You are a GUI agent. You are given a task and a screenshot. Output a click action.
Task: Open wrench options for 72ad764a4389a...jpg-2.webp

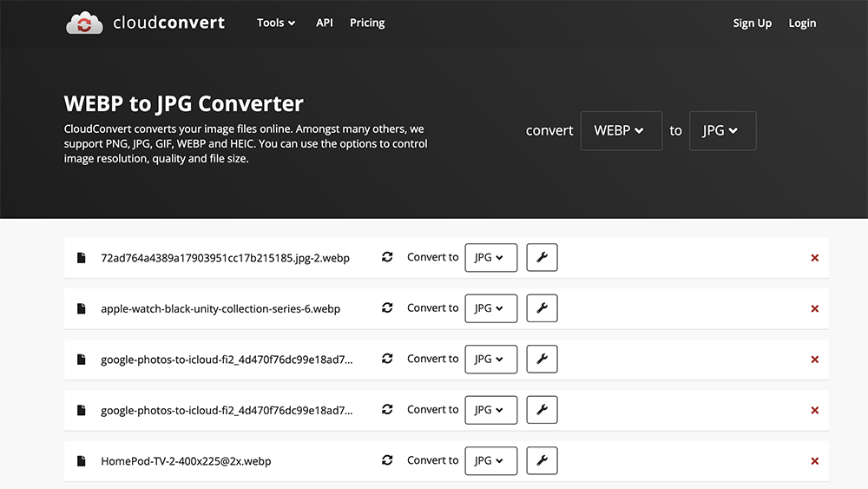[x=542, y=257]
